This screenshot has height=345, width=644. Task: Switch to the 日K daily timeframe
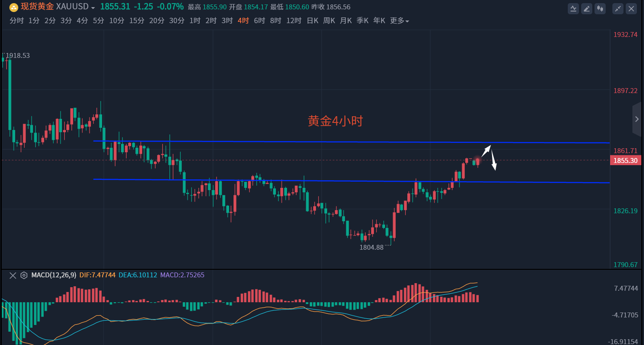tap(312, 20)
